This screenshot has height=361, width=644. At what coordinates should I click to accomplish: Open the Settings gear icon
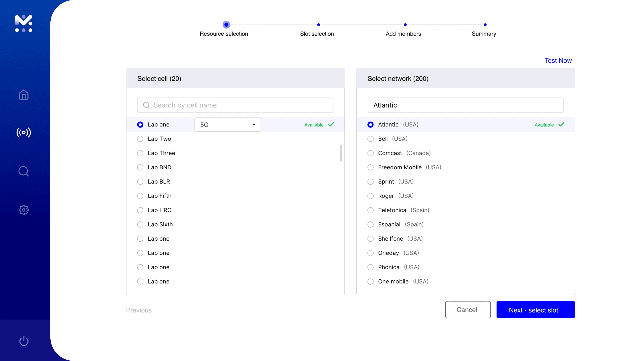point(23,210)
